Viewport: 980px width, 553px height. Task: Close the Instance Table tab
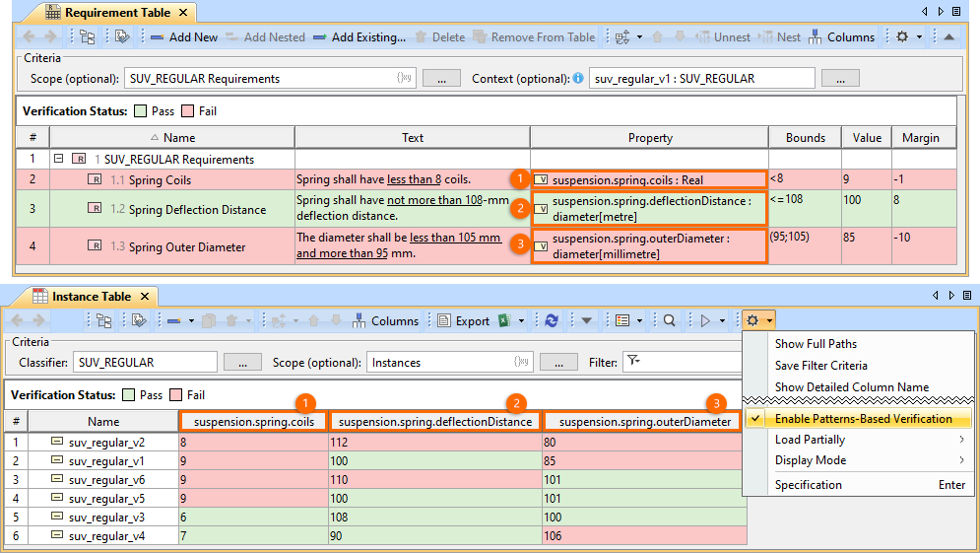click(144, 296)
